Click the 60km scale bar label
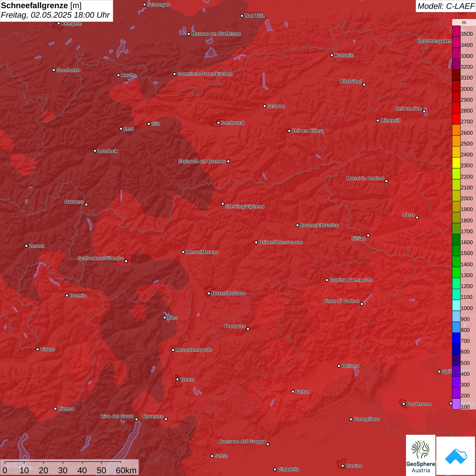 pyautogui.click(x=126, y=470)
